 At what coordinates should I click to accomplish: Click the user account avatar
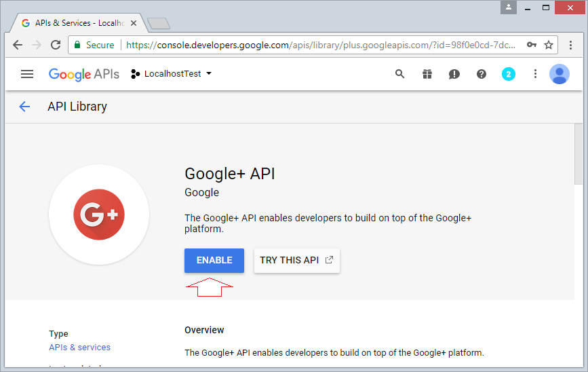560,74
